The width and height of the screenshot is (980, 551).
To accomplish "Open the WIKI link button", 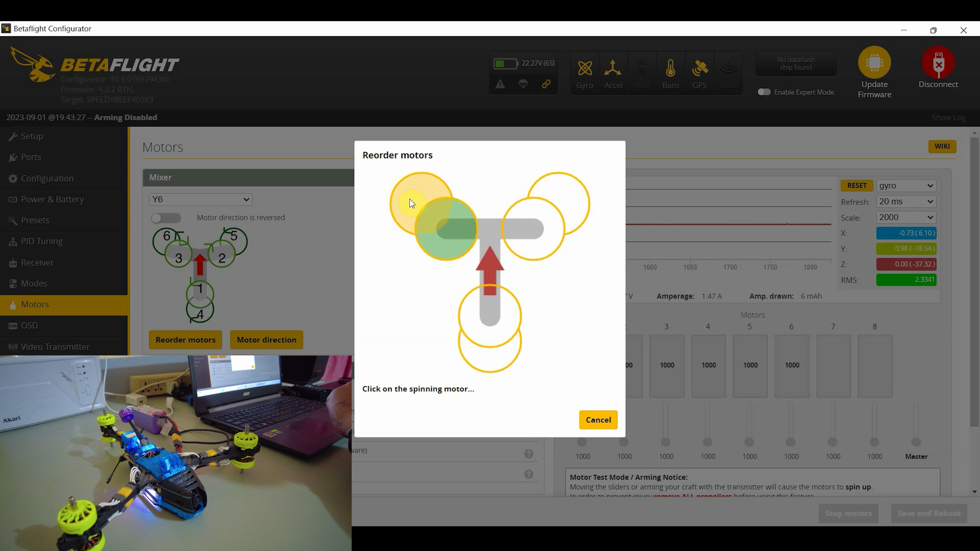I will (x=942, y=146).
